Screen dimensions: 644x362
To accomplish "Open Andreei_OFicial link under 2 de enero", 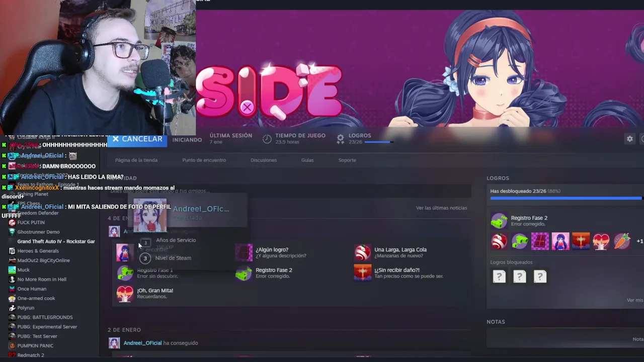I will pyautogui.click(x=142, y=343).
